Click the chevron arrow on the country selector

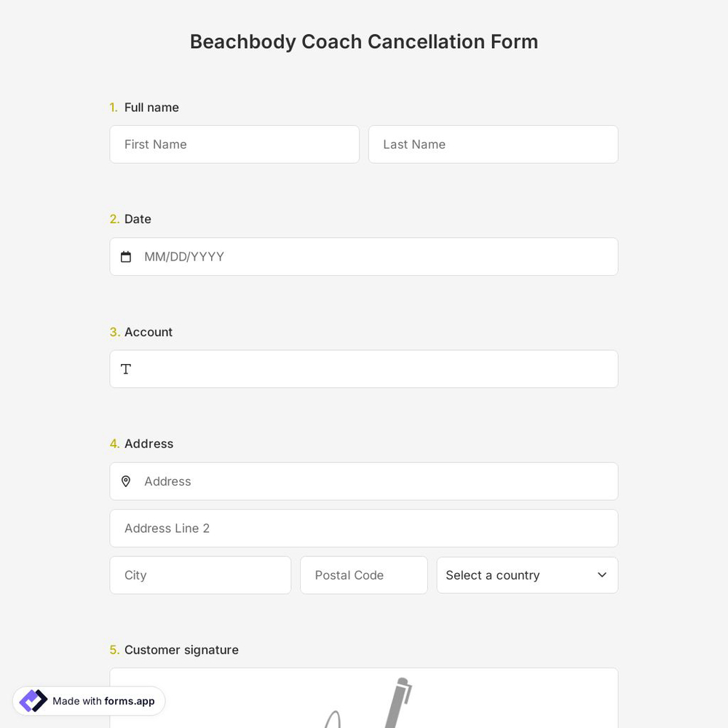point(602,575)
